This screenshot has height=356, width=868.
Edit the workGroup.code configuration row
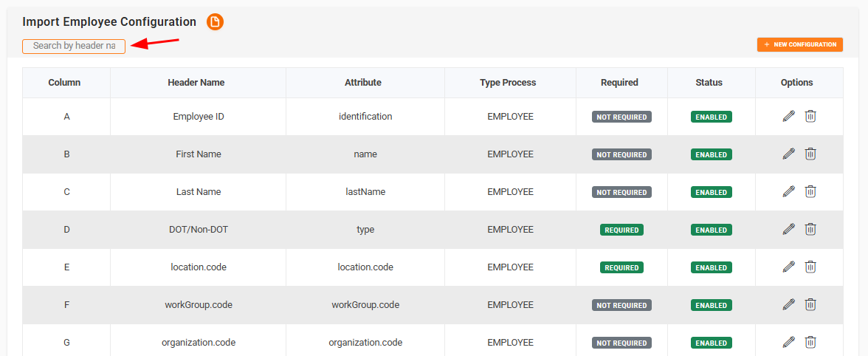tap(788, 304)
